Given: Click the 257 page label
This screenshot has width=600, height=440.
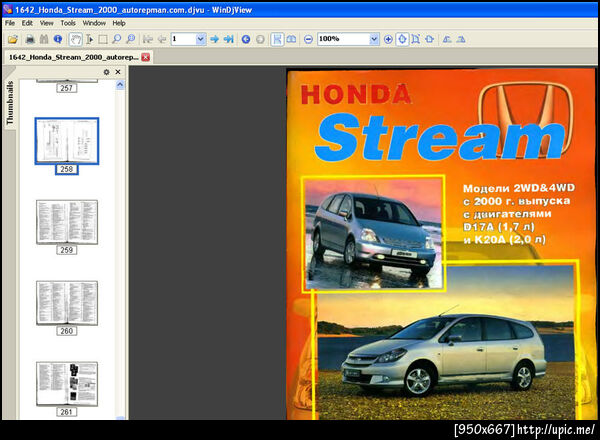Looking at the screenshot, I should (x=67, y=88).
